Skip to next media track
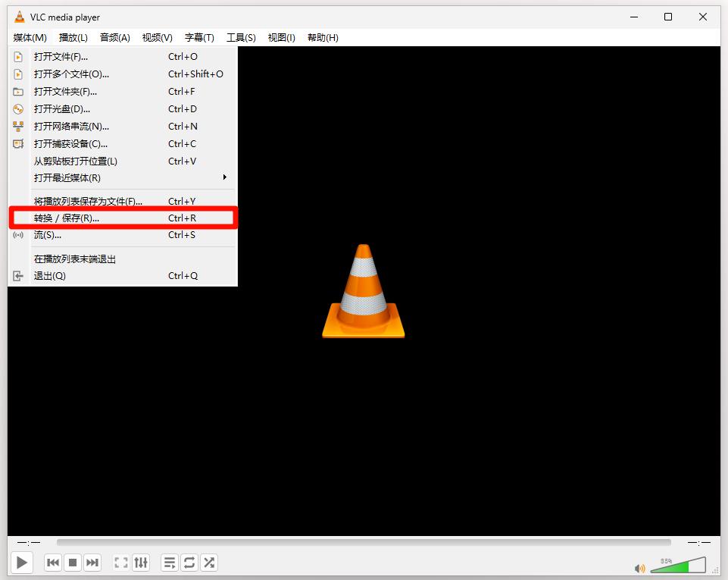This screenshot has height=580, width=728. [92, 563]
